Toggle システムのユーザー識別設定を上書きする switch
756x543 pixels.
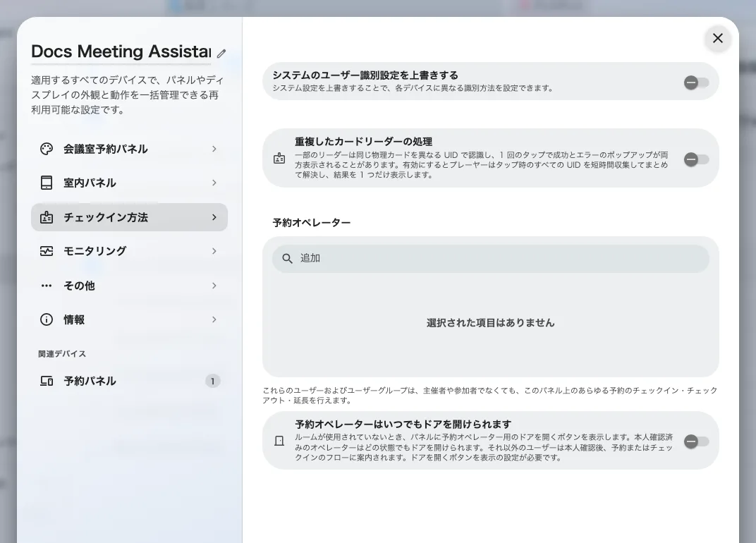[696, 83]
